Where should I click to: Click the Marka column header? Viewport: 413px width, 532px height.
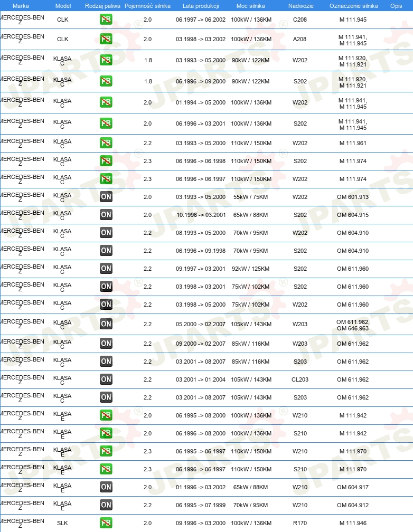pyautogui.click(x=21, y=6)
